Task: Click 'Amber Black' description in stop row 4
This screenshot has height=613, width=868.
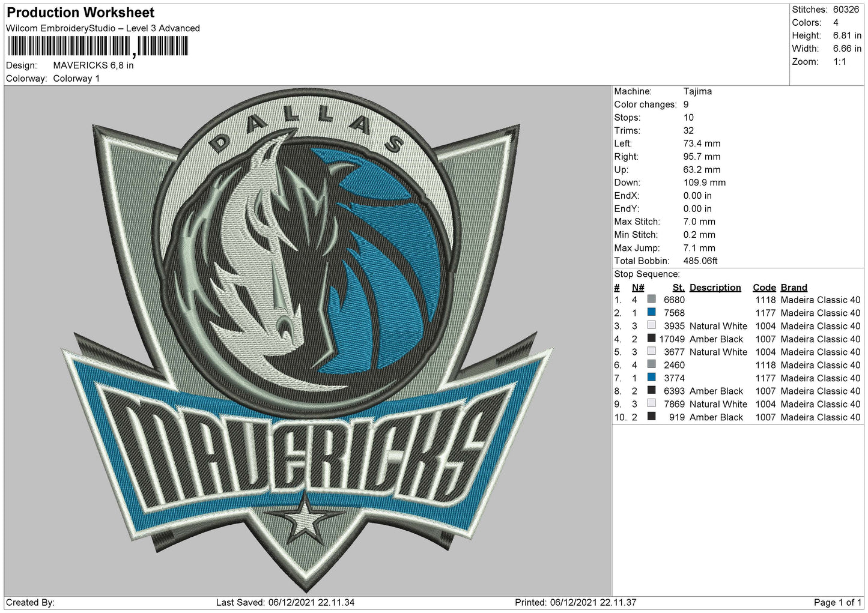Action: click(x=716, y=339)
